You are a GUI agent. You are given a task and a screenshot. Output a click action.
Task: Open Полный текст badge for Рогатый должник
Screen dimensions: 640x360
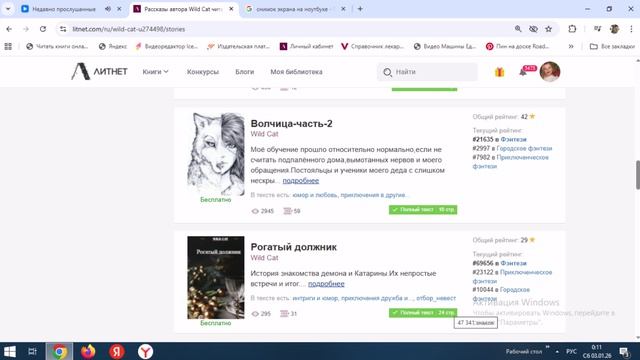click(423, 313)
